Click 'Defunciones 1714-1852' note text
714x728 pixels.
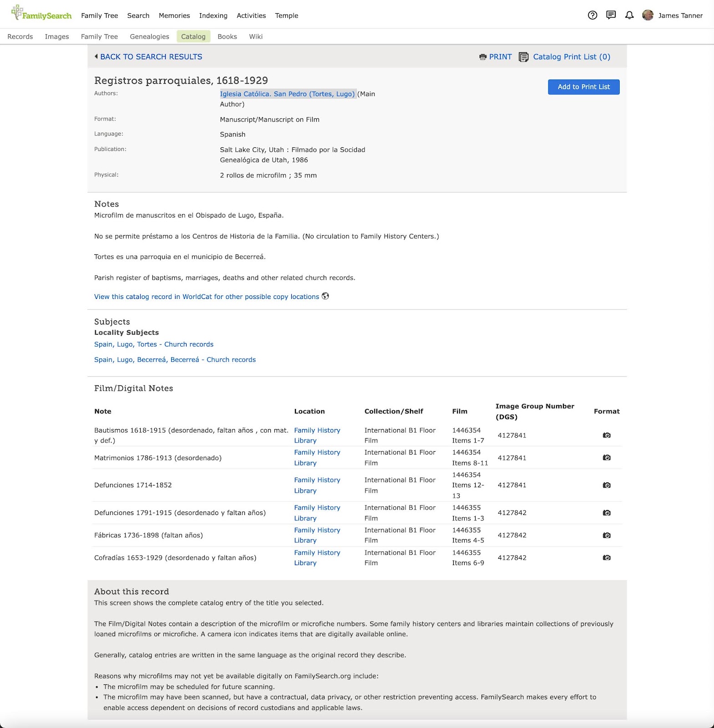133,485
